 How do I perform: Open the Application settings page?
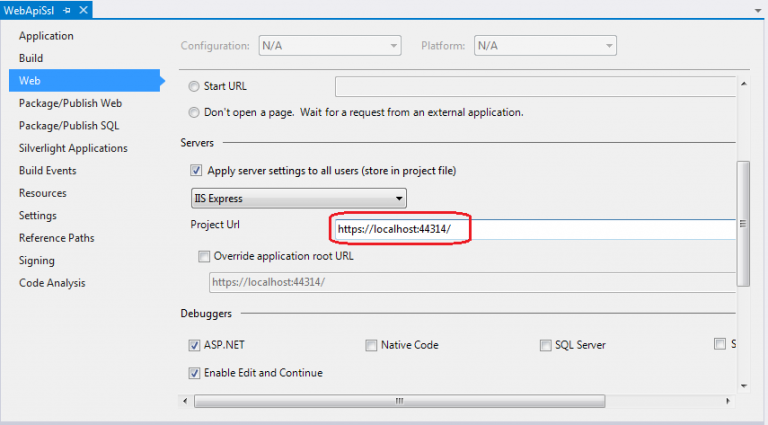46,36
